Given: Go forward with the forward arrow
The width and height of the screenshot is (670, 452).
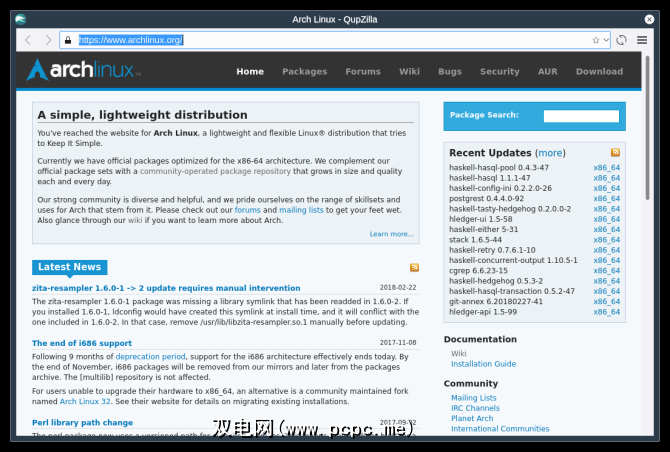Looking at the screenshot, I should coord(48,40).
